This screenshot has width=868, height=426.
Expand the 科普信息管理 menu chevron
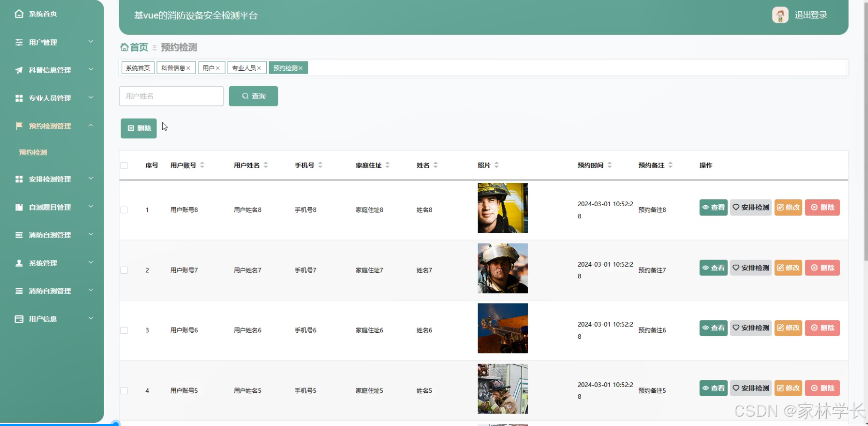pos(91,69)
